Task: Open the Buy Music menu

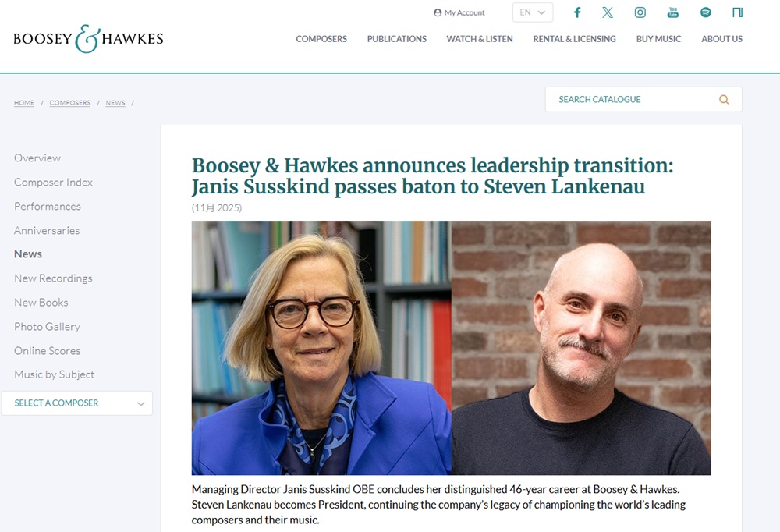Action: (658, 39)
